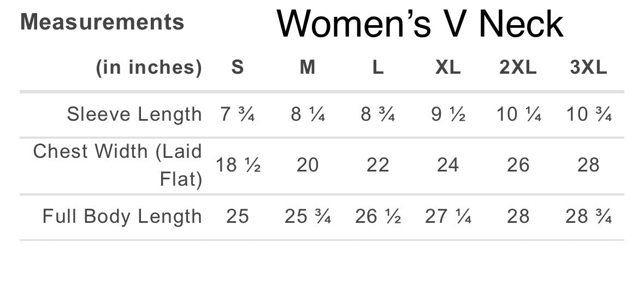The height and width of the screenshot is (284, 644).
Task: Click the 18 ½ chest width value
Action: (x=238, y=165)
